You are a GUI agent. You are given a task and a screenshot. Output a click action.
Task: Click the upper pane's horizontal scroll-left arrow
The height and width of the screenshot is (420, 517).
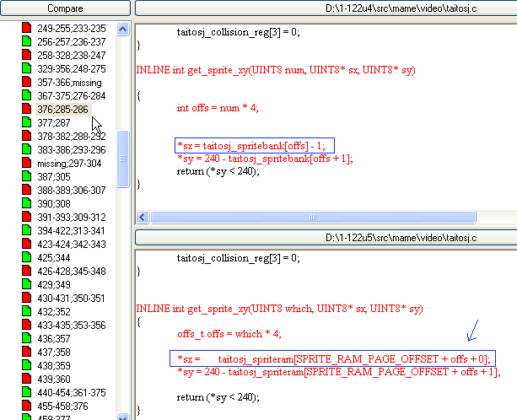point(143,217)
